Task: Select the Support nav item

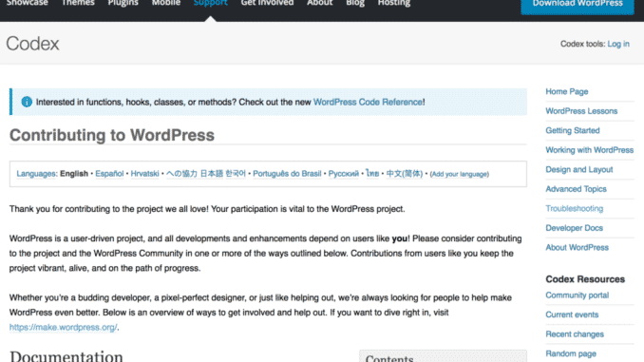Action: coord(210,3)
